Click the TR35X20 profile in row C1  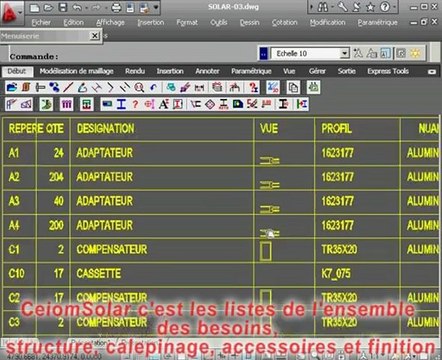pos(339,249)
